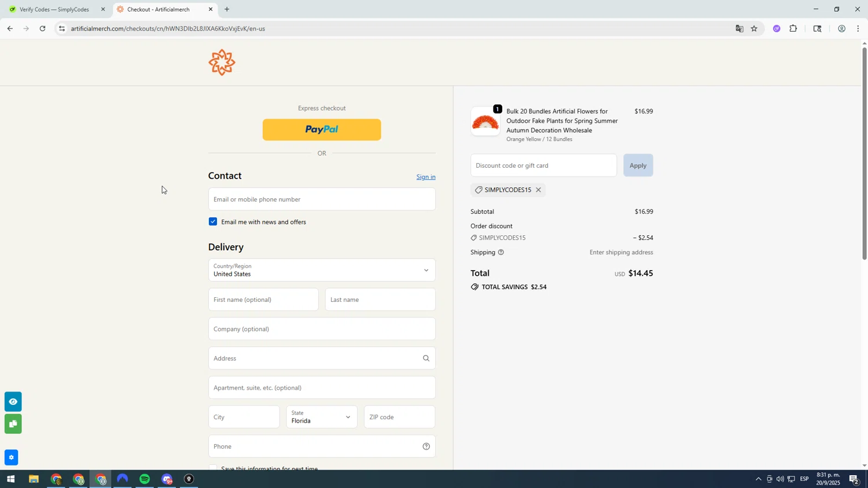The image size is (868, 488).
Task: Tick Save this information checkbox
Action: pos(213,468)
